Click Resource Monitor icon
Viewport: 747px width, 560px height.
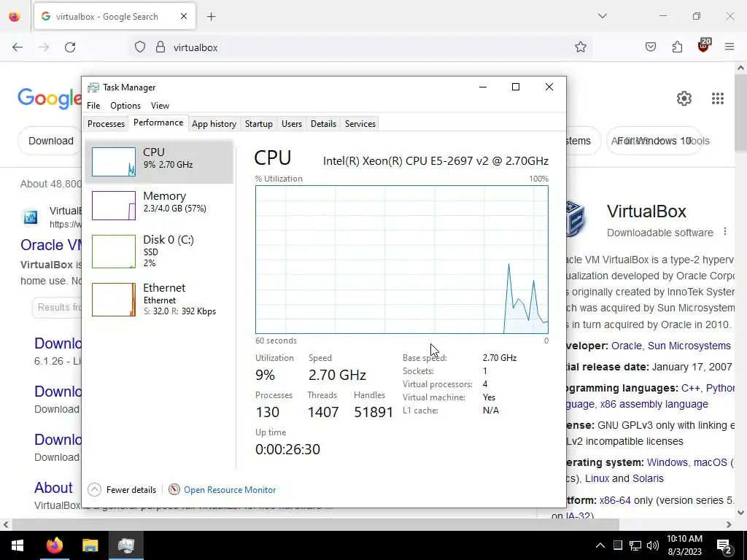click(x=174, y=489)
